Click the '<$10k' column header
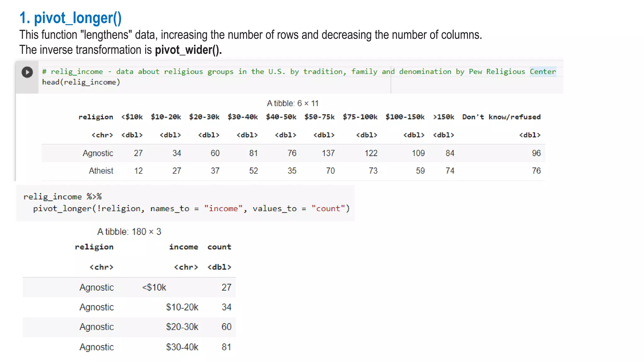This screenshot has width=644, height=362. (132, 117)
